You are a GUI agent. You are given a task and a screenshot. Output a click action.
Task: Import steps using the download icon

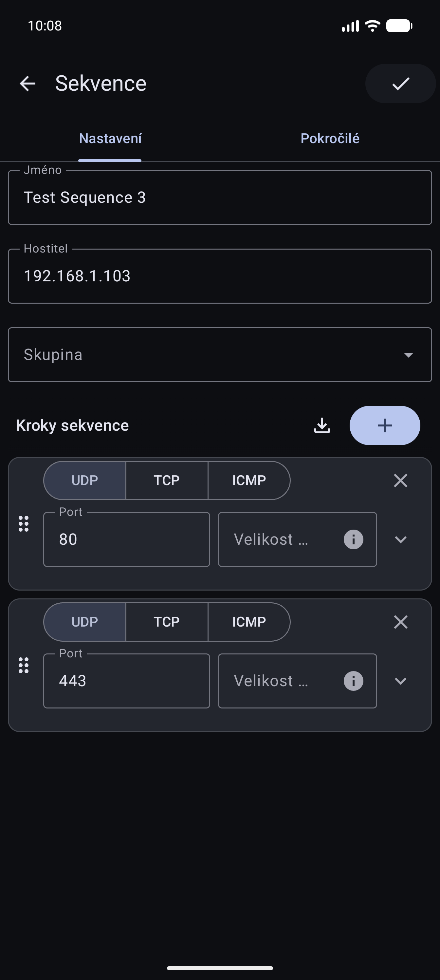click(x=322, y=425)
